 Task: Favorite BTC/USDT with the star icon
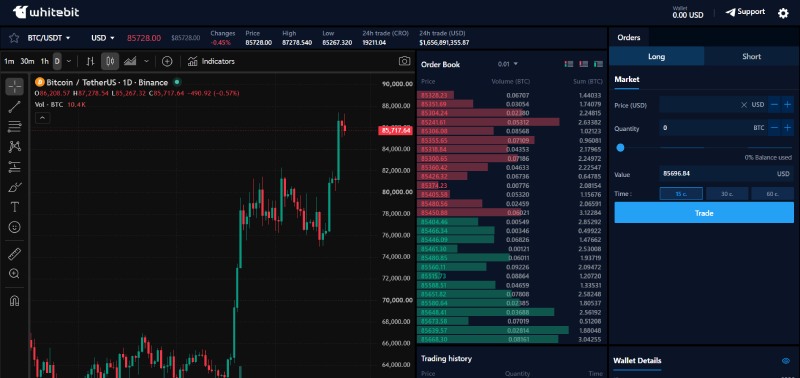click(x=14, y=38)
